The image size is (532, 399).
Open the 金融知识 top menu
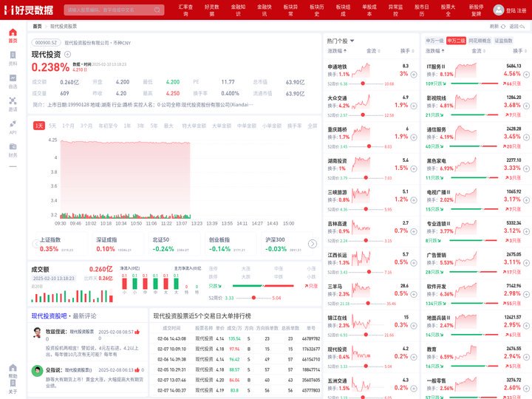tap(238, 10)
